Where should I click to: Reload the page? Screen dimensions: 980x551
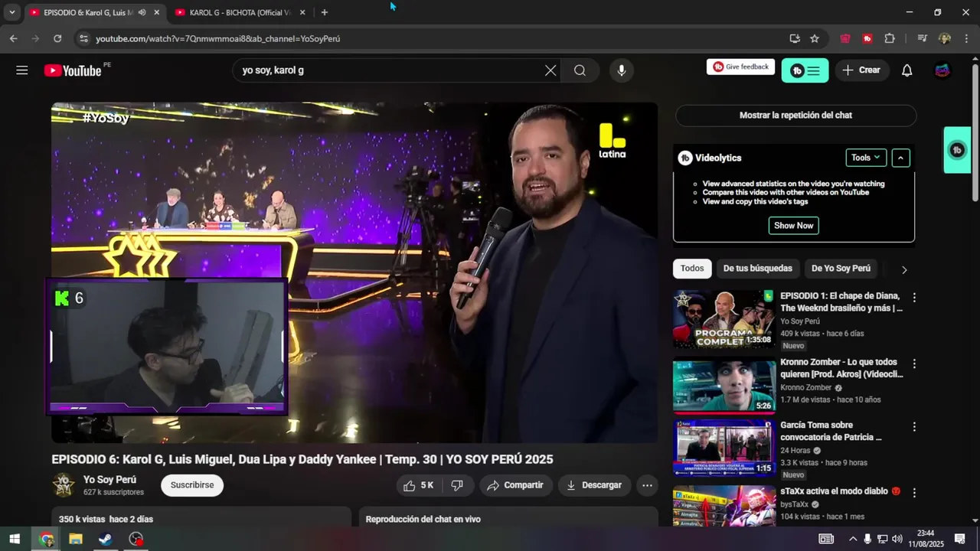pos(57,38)
